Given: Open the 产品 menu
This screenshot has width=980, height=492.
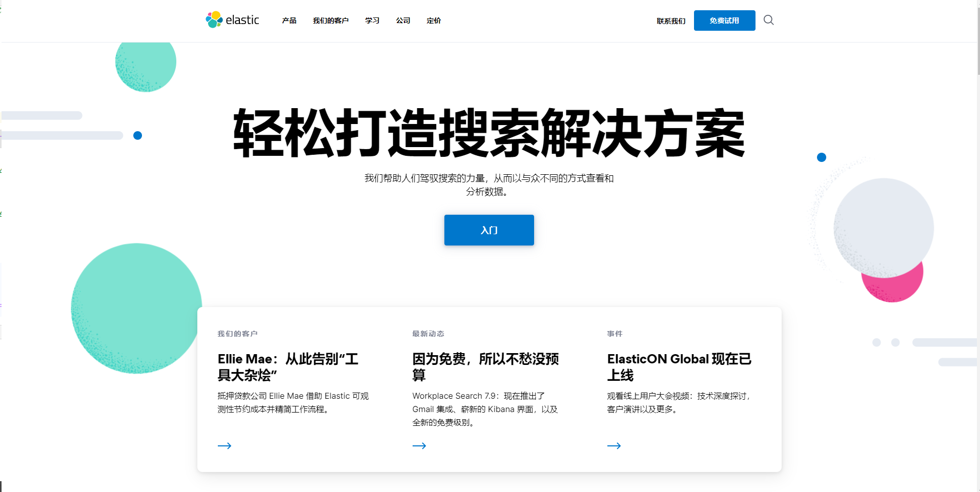Looking at the screenshot, I should (289, 20).
